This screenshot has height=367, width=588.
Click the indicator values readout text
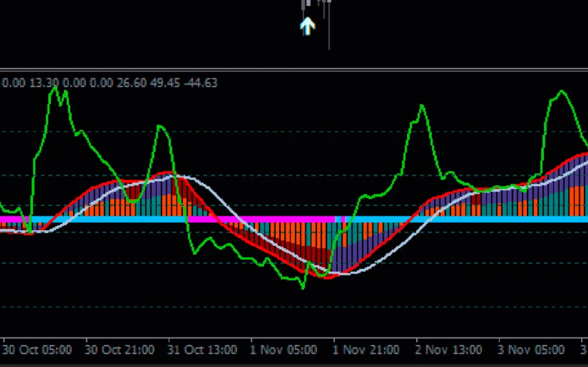pyautogui.click(x=110, y=83)
